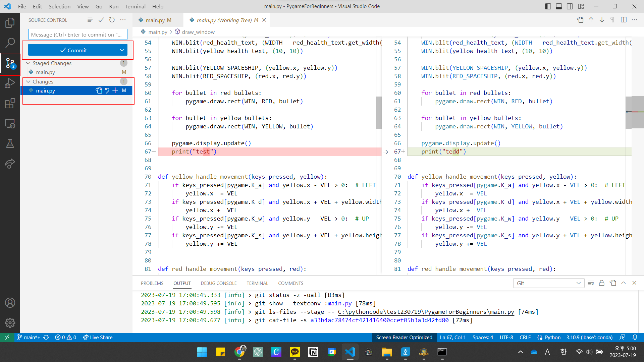Open the Git output channel dropdown
The width and height of the screenshot is (644, 362).
click(549, 283)
